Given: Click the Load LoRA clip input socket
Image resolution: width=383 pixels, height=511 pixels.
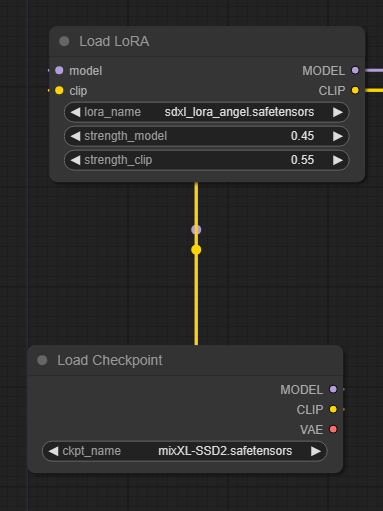Looking at the screenshot, I should (x=59, y=90).
